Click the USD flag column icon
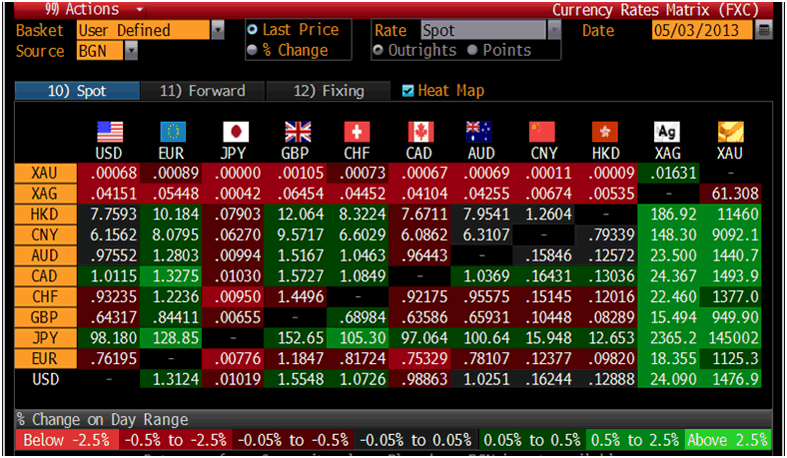The height and width of the screenshot is (458, 787). 109,132
